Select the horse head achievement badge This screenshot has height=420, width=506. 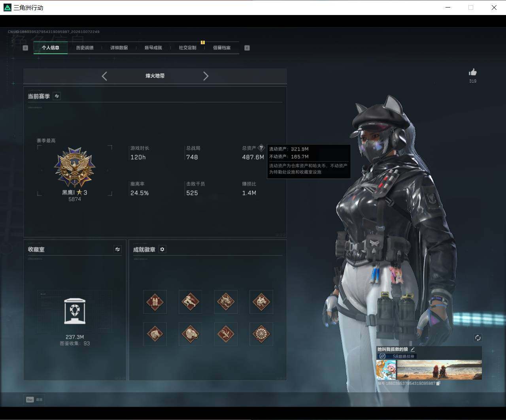pyautogui.click(x=155, y=334)
